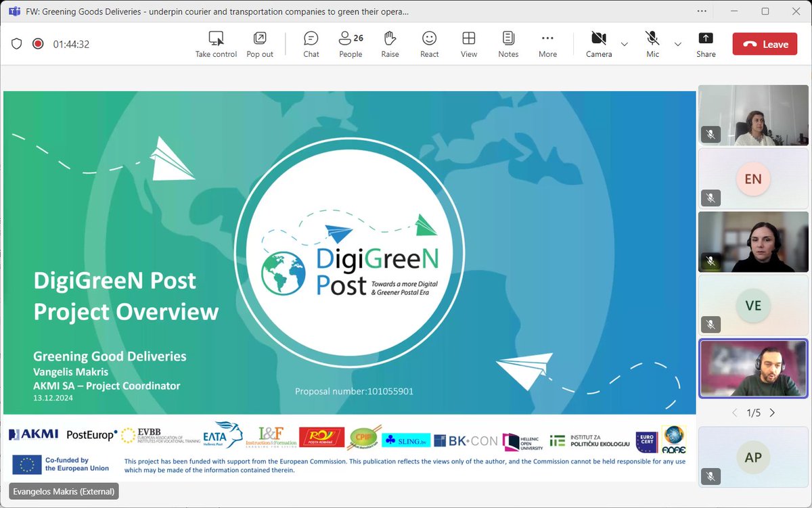Click the AKMI logo on the slide
Viewport: 812px width, 508px height.
point(34,434)
